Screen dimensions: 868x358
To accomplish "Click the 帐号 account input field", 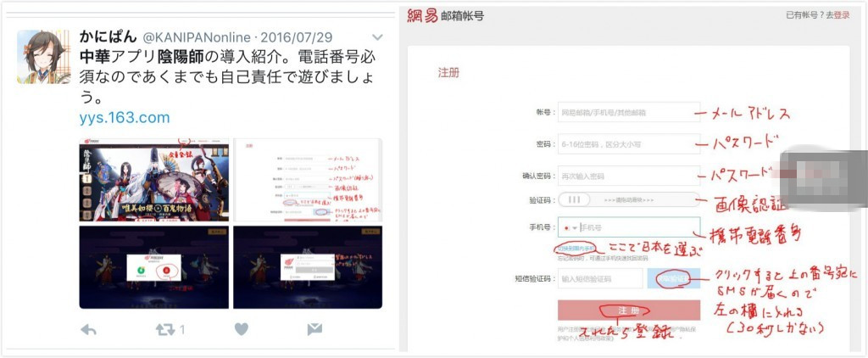I will coord(629,113).
